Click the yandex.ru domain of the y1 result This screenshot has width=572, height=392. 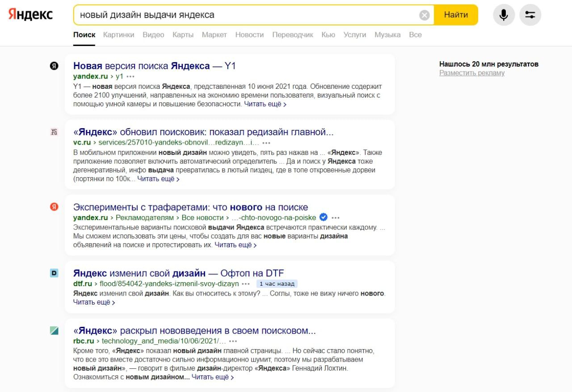click(x=91, y=76)
